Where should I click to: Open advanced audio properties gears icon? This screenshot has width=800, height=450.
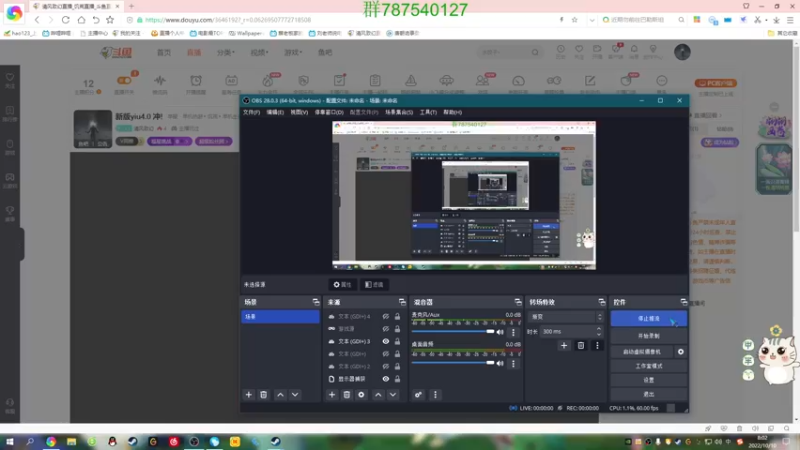[x=418, y=394]
